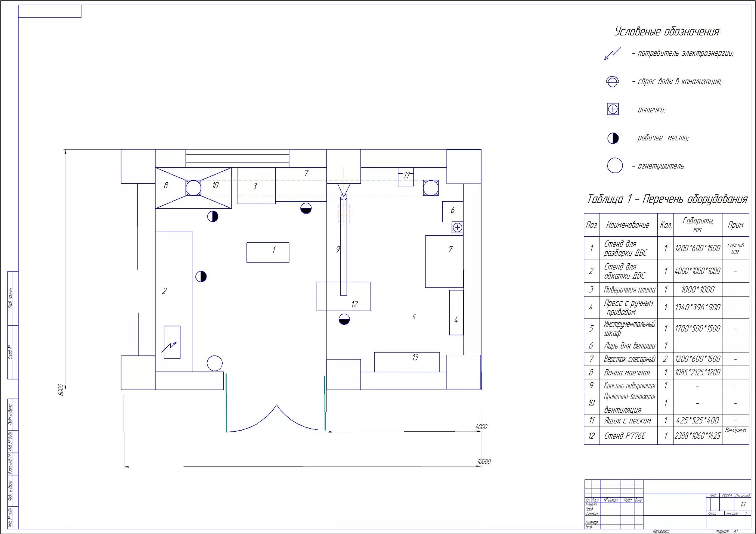Click the fire extinguisher circle in legend
756x534 pixels.
tap(615, 165)
